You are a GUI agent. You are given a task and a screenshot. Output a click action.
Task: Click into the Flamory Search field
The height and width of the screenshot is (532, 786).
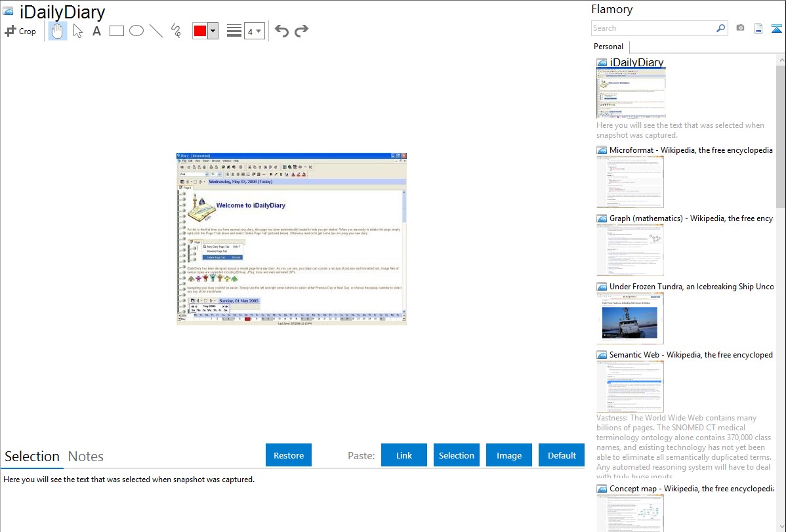click(x=653, y=28)
